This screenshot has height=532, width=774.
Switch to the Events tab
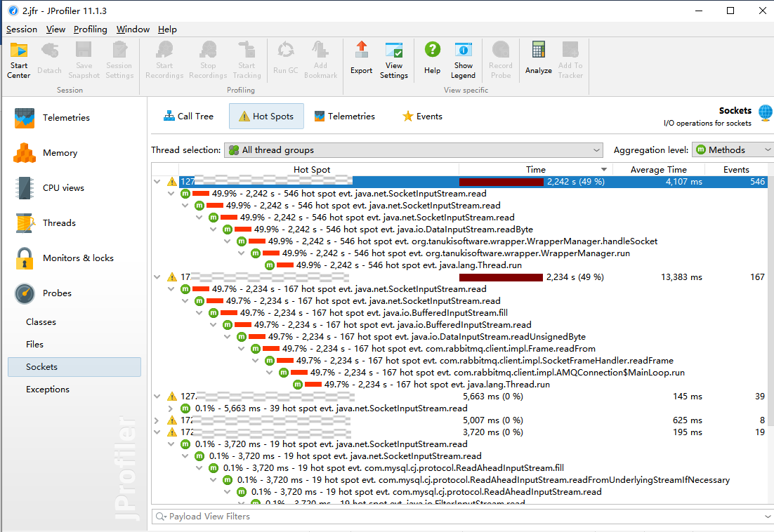pos(422,117)
